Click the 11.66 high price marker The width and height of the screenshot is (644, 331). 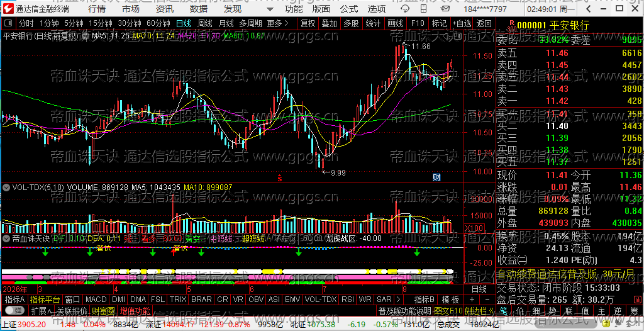coord(421,47)
